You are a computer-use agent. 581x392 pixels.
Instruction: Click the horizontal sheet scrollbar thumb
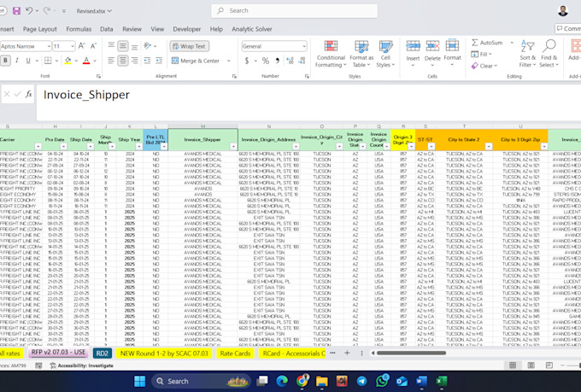pyautogui.click(x=411, y=353)
